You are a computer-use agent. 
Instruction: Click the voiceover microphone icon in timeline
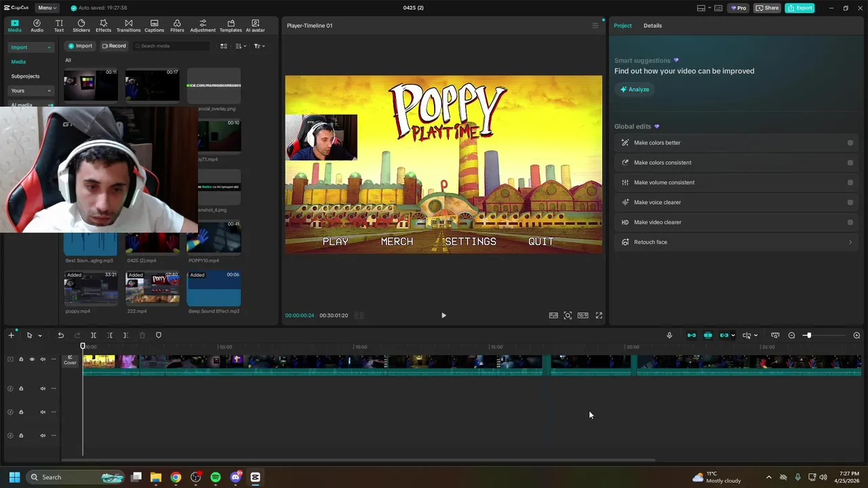[669, 335]
